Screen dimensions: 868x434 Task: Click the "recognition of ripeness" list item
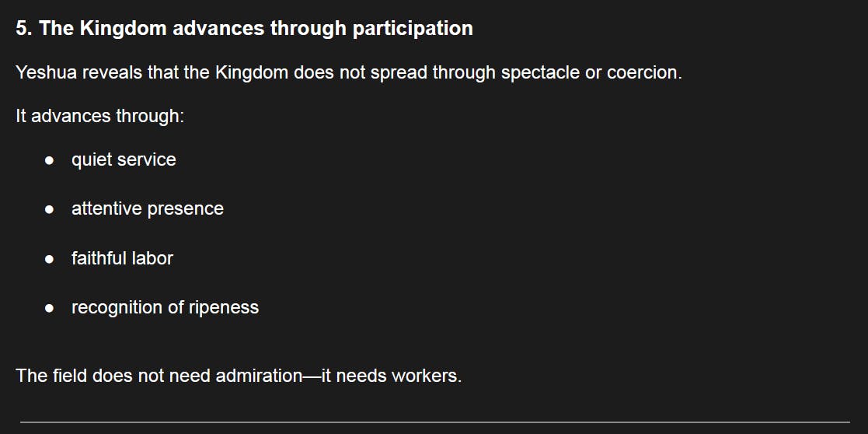pyautogui.click(x=165, y=307)
